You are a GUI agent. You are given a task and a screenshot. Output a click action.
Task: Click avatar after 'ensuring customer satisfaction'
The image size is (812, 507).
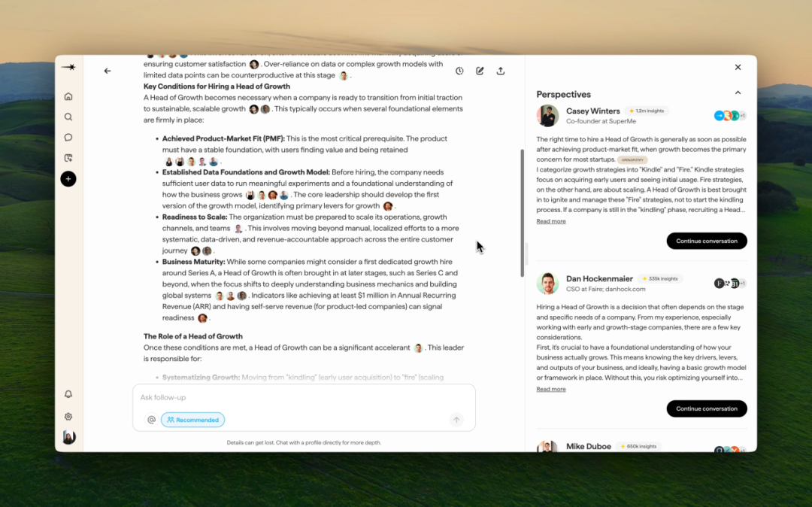(x=254, y=64)
